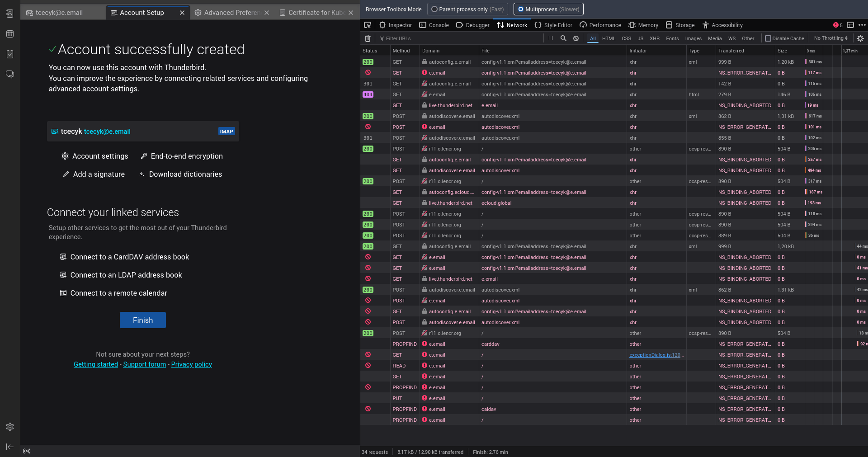Switch to the Style Editor panel
The width and height of the screenshot is (868, 457).
[553, 25]
